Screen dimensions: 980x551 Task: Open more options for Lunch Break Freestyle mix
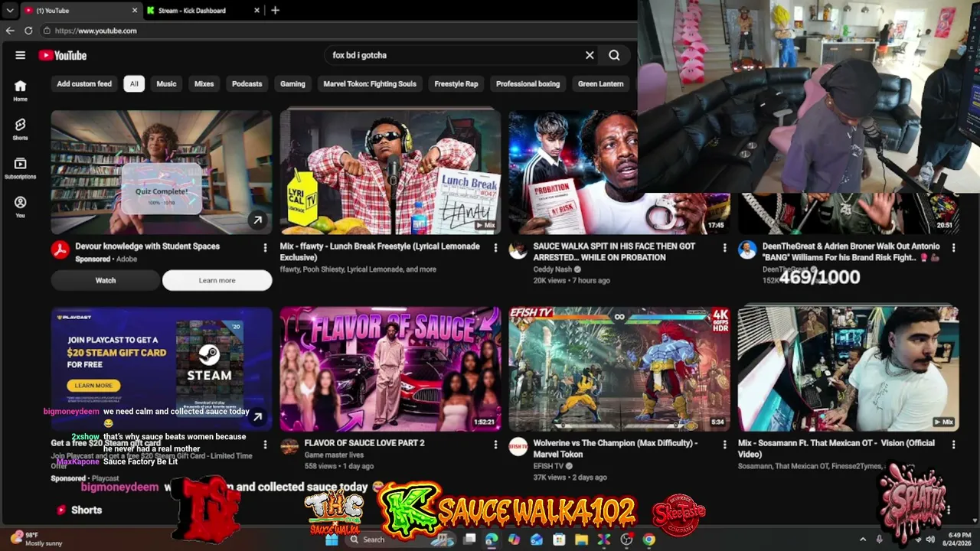(x=495, y=248)
